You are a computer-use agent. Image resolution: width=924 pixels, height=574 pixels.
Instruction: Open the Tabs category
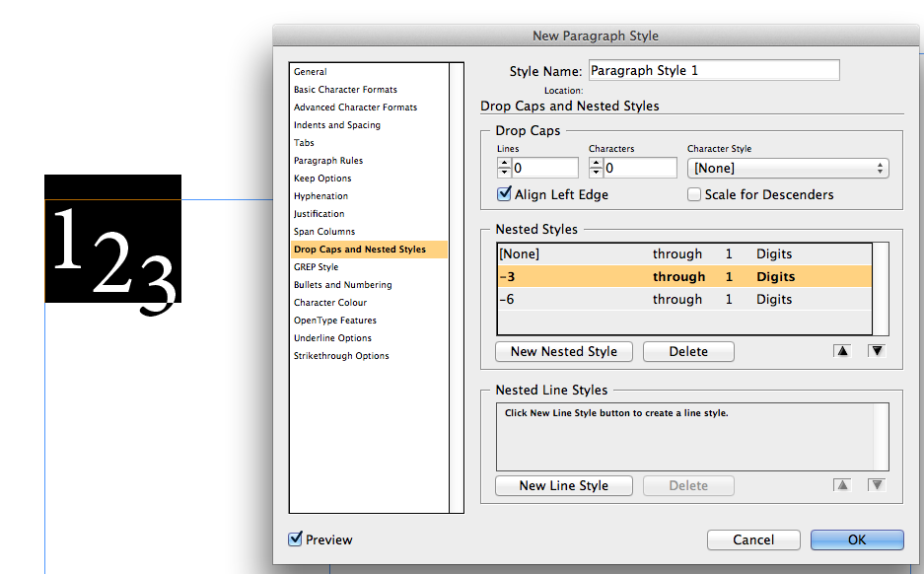(x=304, y=143)
